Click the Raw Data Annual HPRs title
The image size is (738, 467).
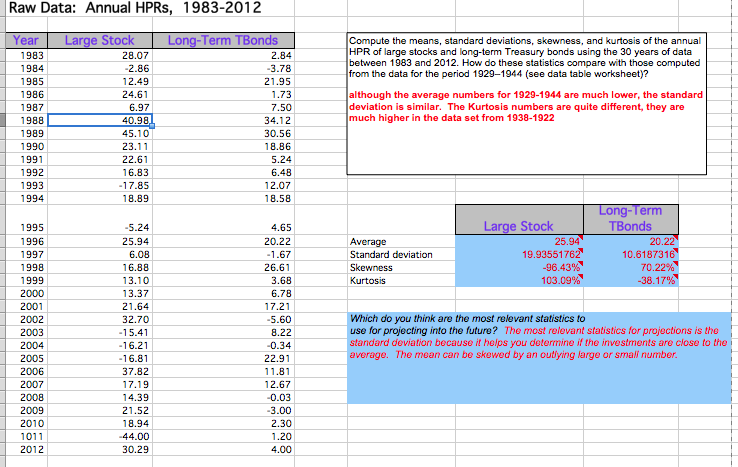coord(135,8)
